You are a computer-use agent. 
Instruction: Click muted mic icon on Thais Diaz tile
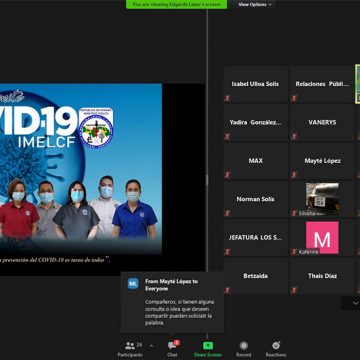pos(294,290)
